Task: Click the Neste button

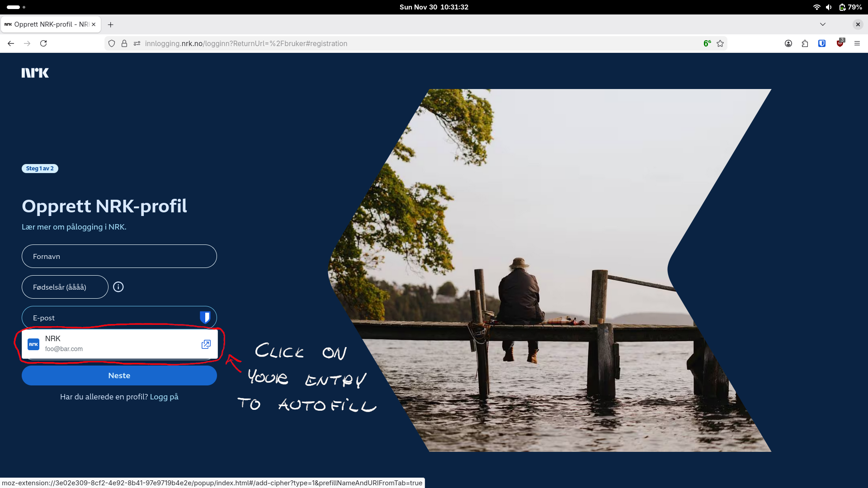Action: point(119,375)
